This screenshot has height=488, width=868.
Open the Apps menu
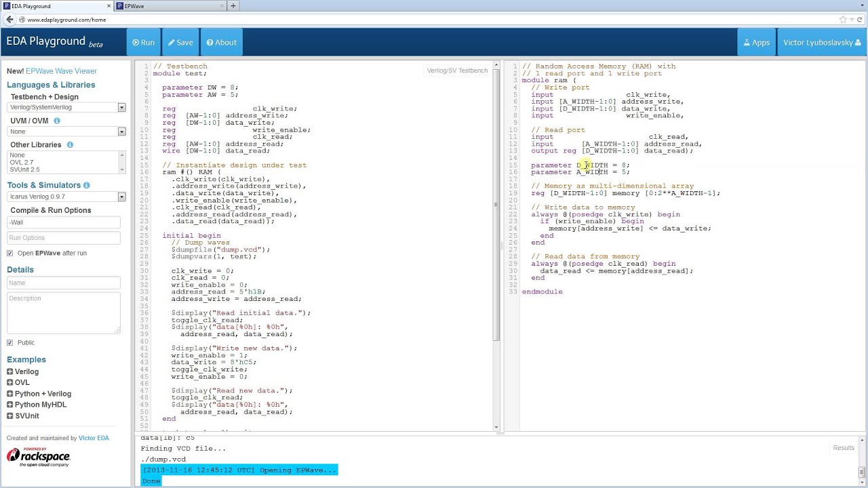point(756,42)
